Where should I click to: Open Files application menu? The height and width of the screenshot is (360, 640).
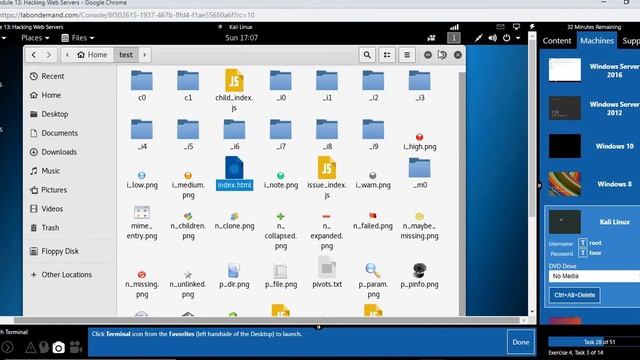click(x=78, y=38)
